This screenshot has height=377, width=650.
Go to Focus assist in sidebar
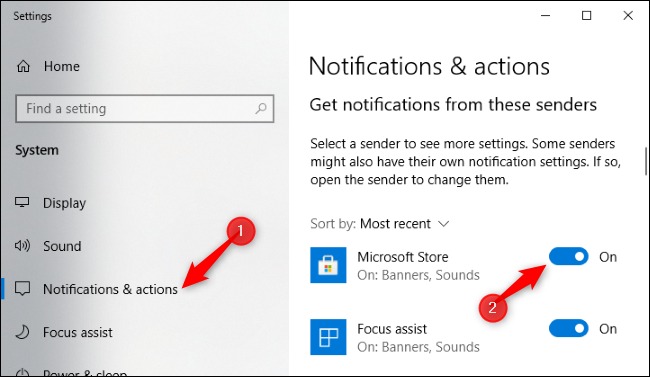(78, 332)
